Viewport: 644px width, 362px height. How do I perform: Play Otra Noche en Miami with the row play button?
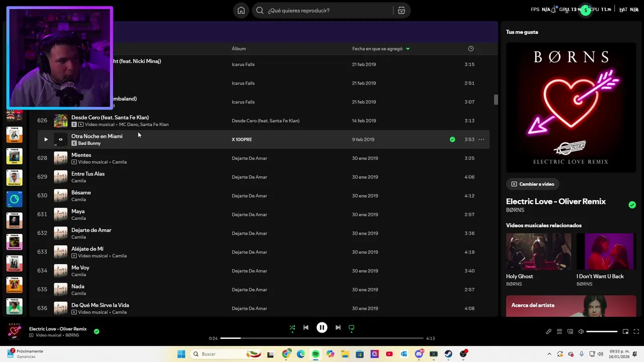46,140
